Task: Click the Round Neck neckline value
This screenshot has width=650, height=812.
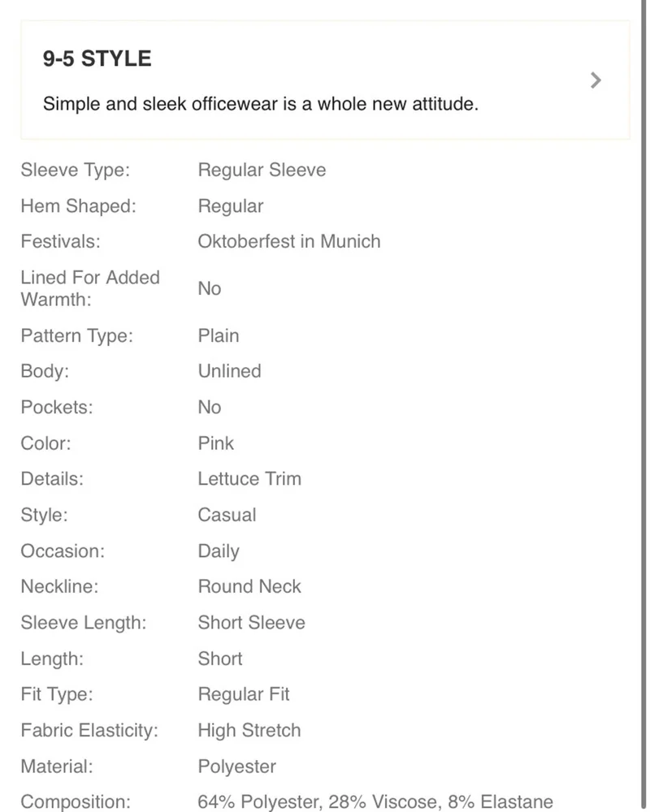Action: point(249,586)
